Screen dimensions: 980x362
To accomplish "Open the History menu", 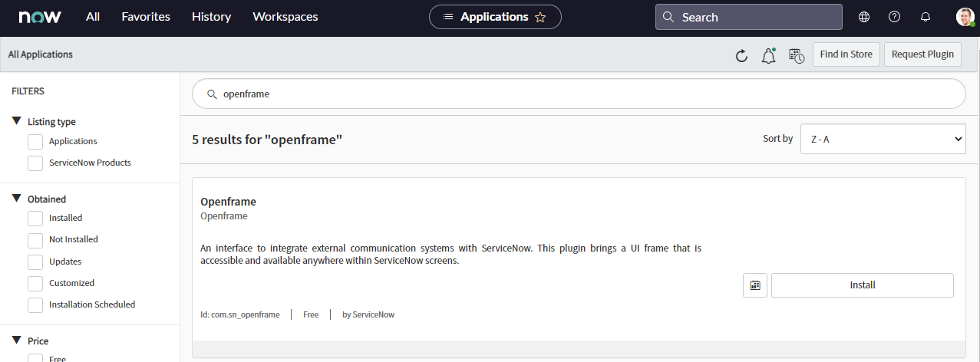I will click(x=211, y=17).
